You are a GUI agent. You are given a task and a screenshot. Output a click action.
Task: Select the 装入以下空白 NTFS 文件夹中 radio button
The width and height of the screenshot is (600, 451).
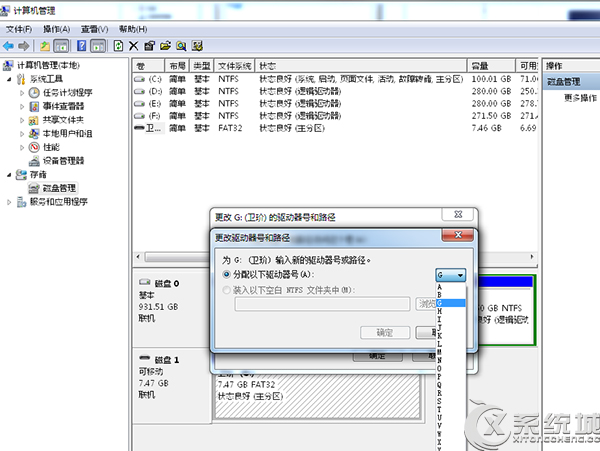coord(227,290)
